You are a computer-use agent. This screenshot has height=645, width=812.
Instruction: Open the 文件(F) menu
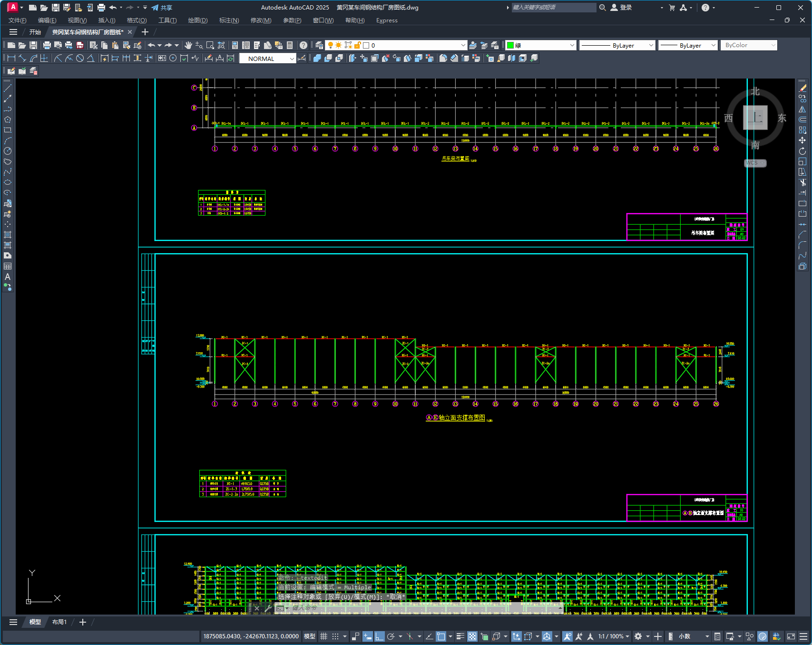tap(18, 20)
